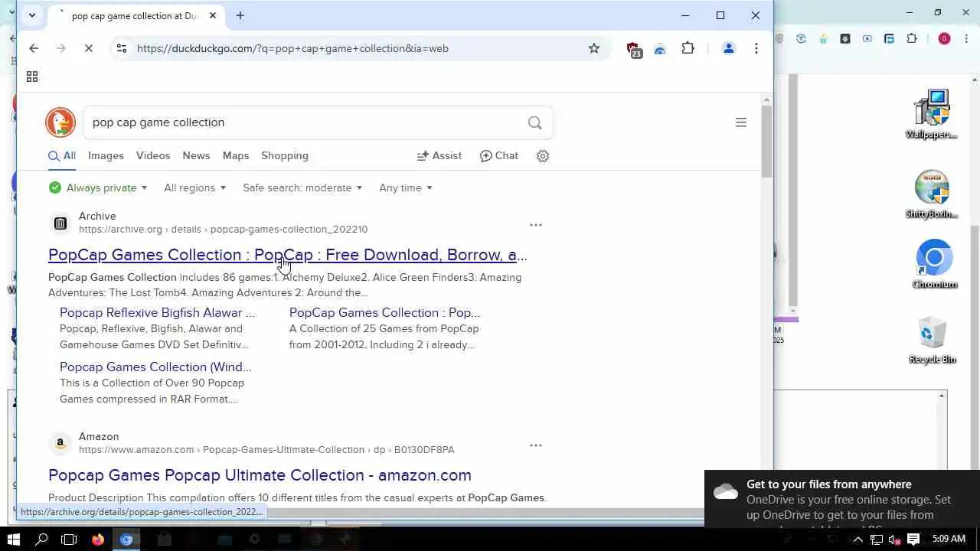Open the profile avatar in front browser
980x551 pixels.
pos(728,48)
